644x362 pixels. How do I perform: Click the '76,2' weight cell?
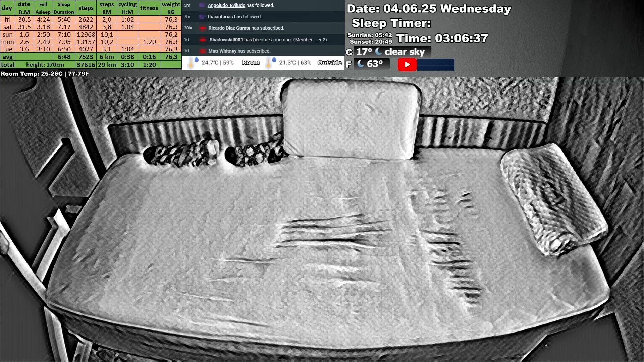click(x=171, y=34)
